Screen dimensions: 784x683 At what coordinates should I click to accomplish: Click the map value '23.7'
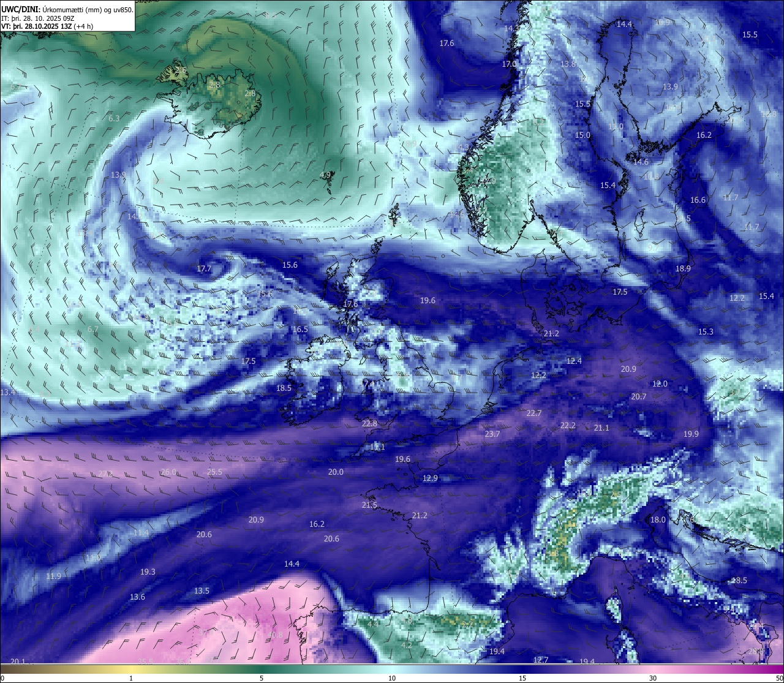pyautogui.click(x=492, y=434)
